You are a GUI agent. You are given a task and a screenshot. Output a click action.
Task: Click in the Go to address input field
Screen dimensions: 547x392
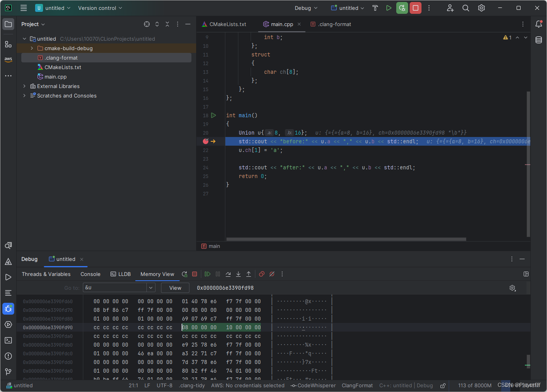[x=115, y=288]
